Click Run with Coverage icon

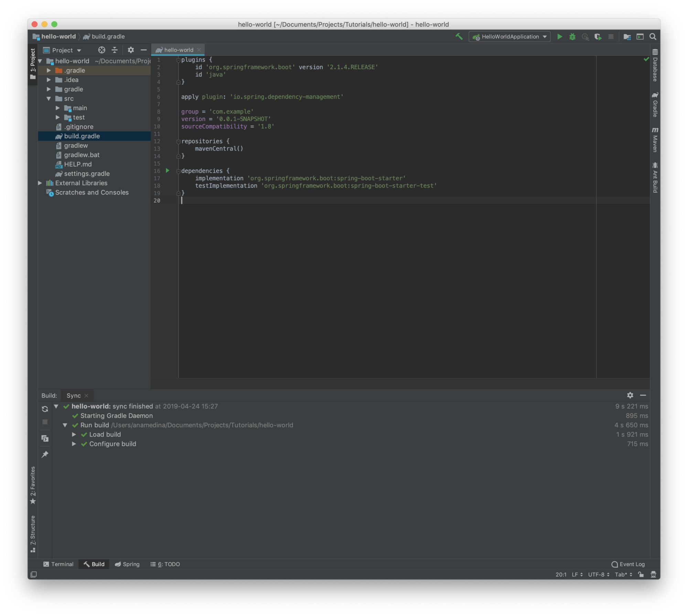(598, 36)
